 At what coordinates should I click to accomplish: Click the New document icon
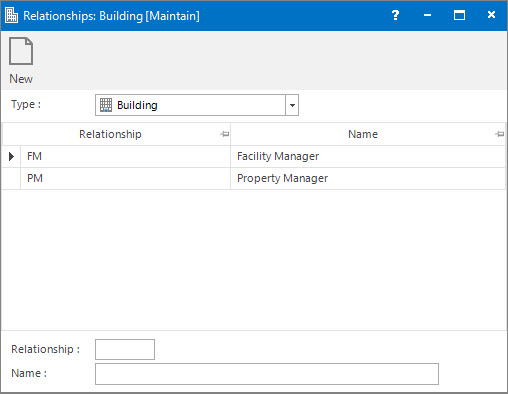point(21,51)
